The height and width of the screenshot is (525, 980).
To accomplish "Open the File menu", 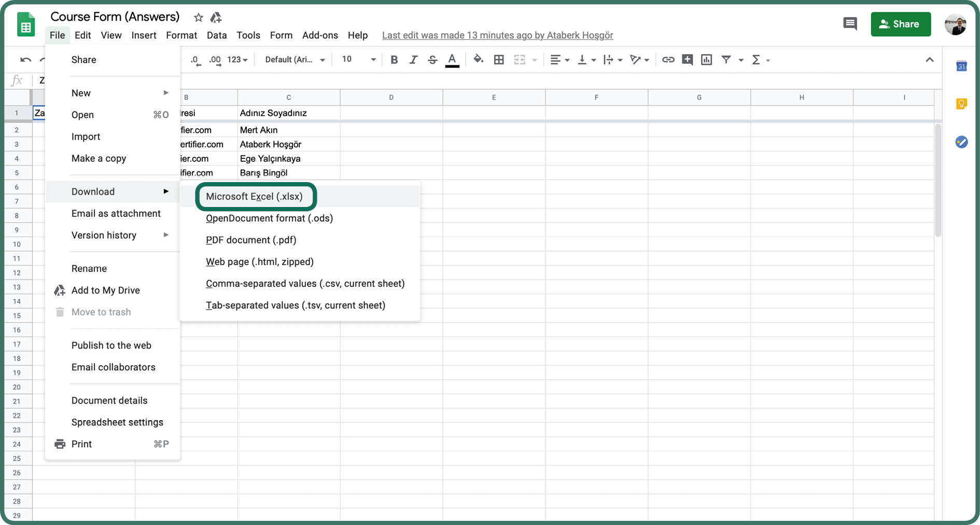I will [x=57, y=35].
